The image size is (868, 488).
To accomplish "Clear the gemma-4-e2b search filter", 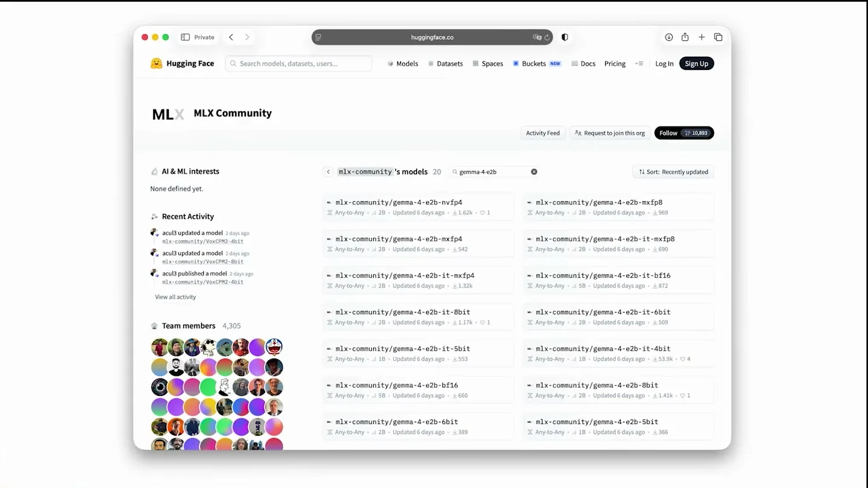I will [534, 172].
